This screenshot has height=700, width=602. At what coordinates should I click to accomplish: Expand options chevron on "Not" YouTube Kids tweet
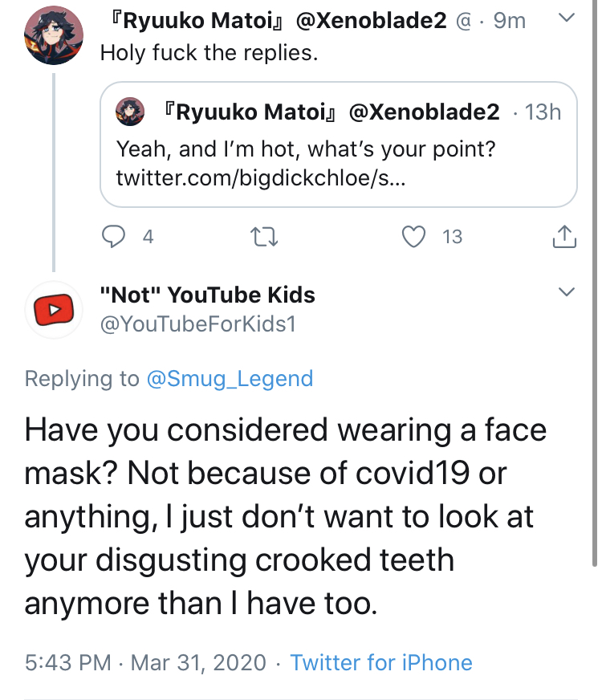coord(567,291)
